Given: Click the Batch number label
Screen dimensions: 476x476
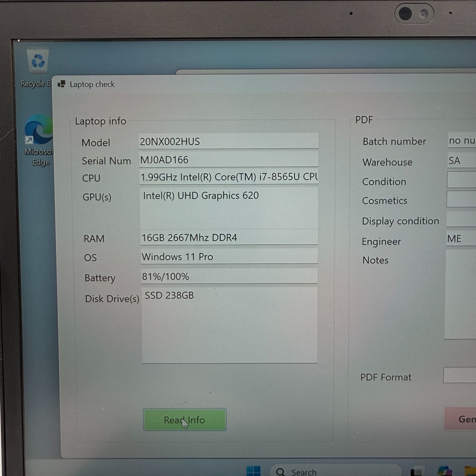Looking at the screenshot, I should [394, 141].
